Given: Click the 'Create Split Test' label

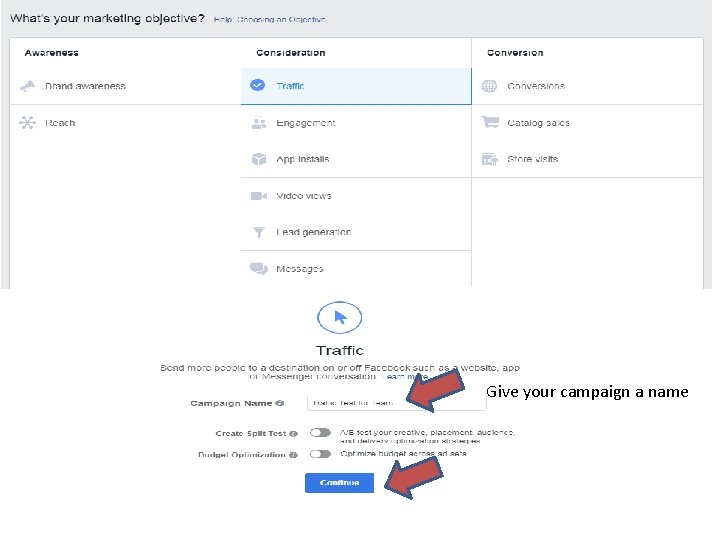Looking at the screenshot, I should tap(251, 433).
